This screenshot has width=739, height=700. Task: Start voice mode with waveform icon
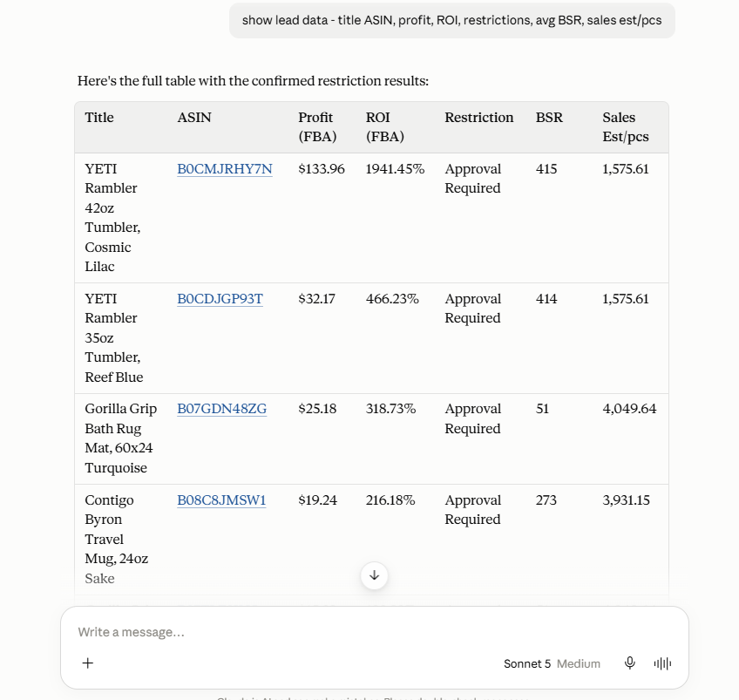[x=662, y=663]
